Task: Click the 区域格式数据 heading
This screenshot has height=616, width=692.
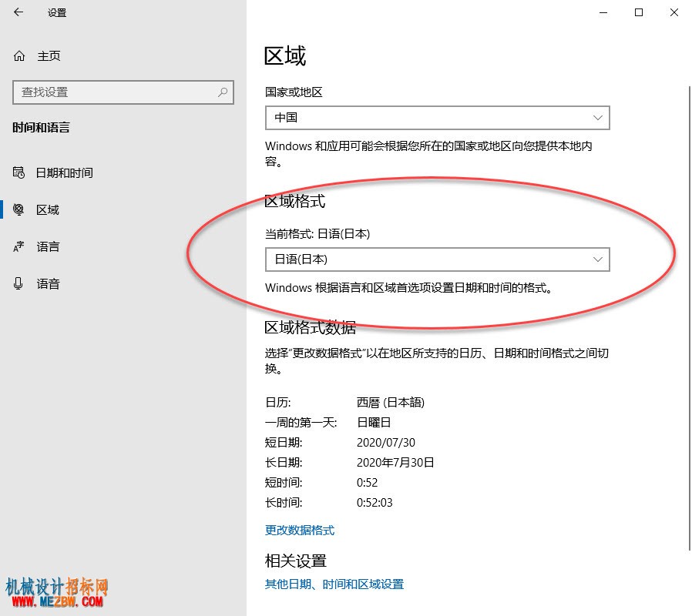Action: (x=311, y=327)
